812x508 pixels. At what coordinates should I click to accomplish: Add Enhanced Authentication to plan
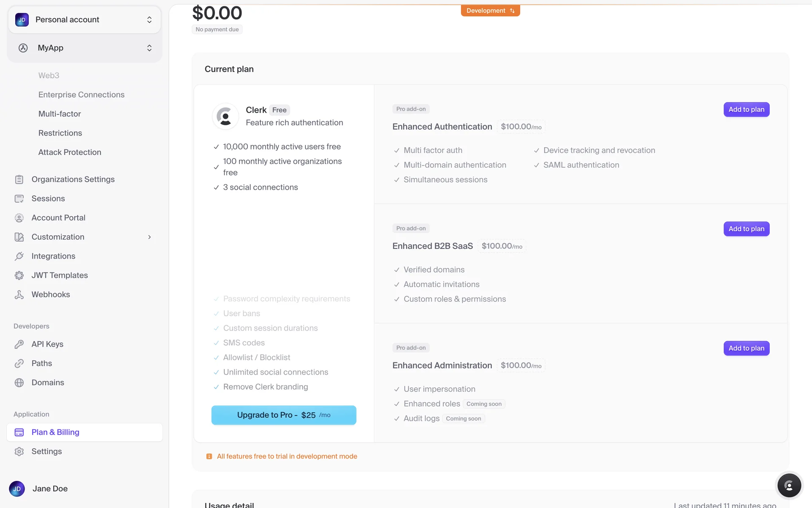click(746, 110)
